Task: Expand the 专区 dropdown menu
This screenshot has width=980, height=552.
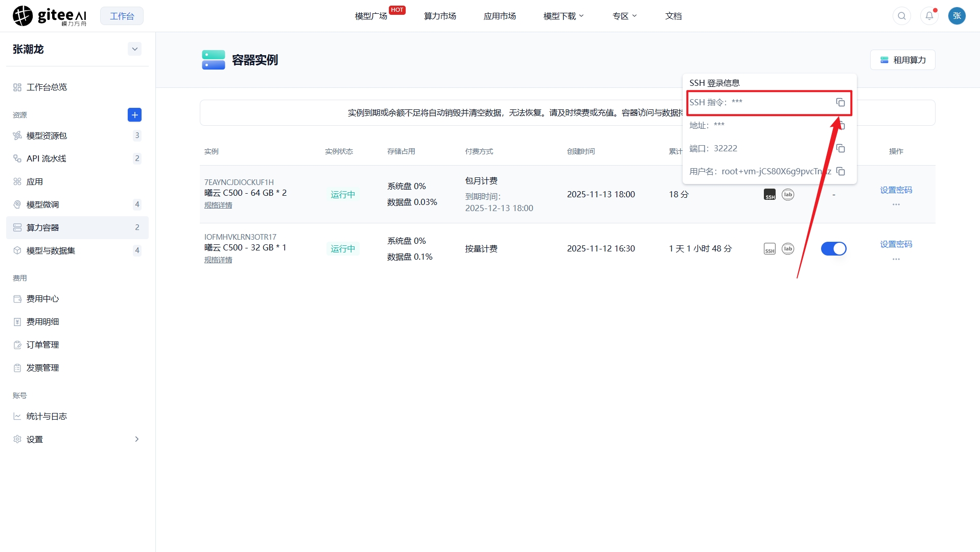Action: coord(624,16)
